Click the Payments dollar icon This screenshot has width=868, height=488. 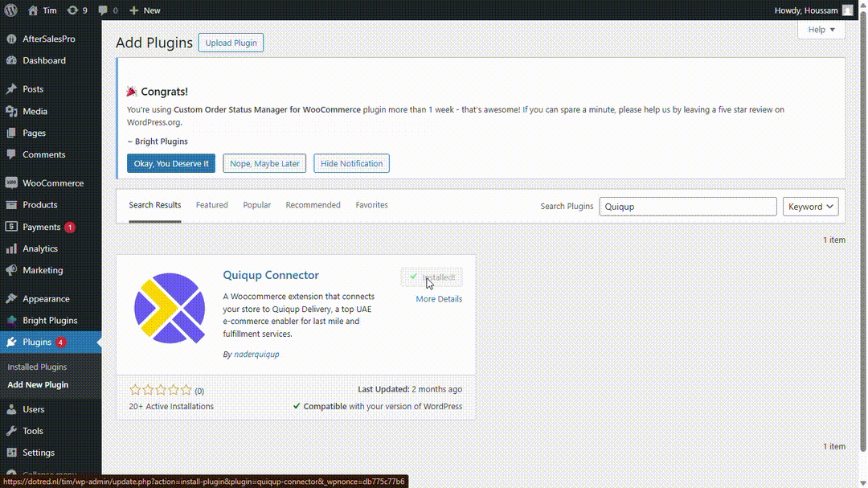(x=11, y=227)
